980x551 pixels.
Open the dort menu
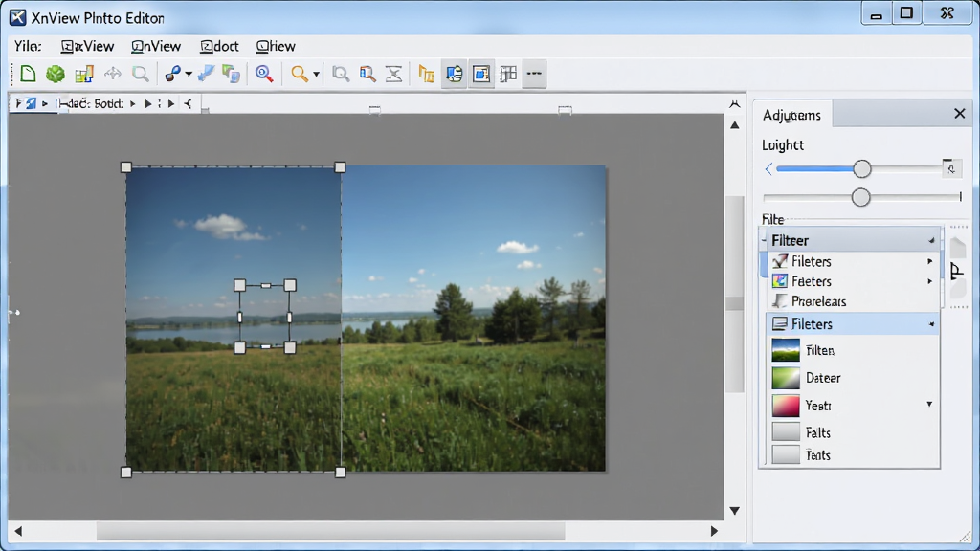[219, 46]
